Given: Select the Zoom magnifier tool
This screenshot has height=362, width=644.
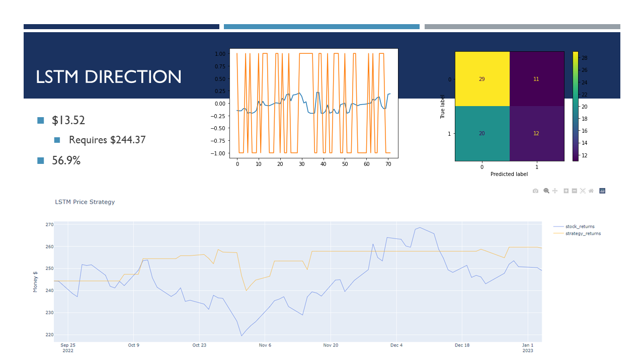Looking at the screenshot, I should coord(546,191).
